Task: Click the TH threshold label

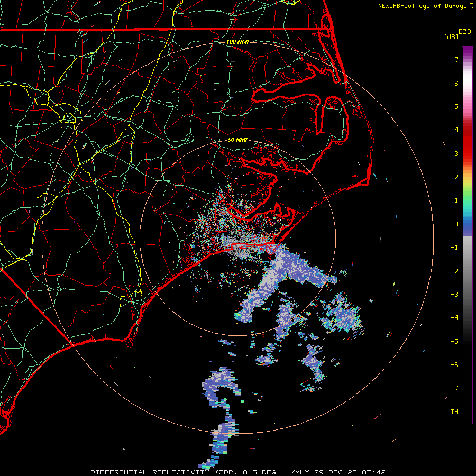Action: [x=454, y=412]
